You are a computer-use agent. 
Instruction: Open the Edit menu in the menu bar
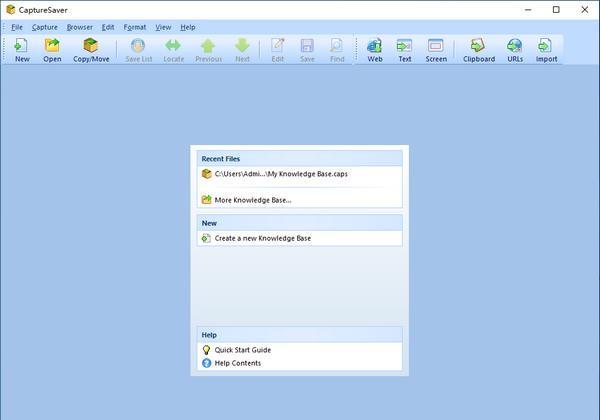click(108, 27)
